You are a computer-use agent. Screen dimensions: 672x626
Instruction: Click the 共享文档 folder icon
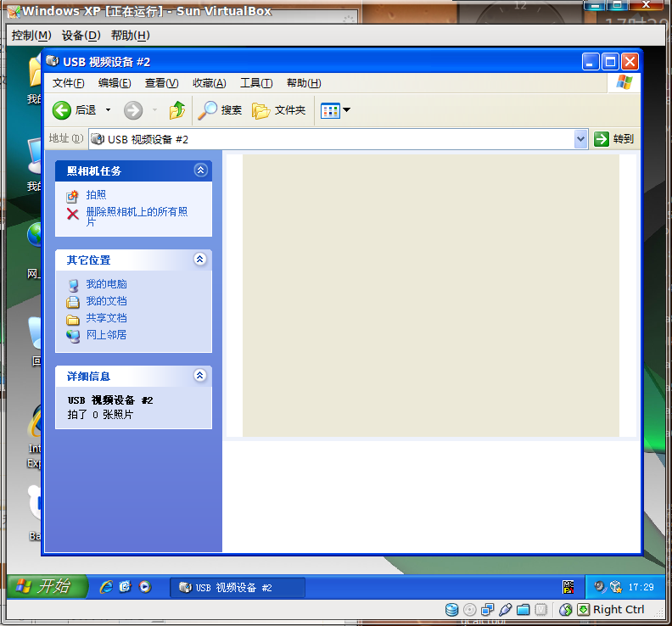pos(73,320)
